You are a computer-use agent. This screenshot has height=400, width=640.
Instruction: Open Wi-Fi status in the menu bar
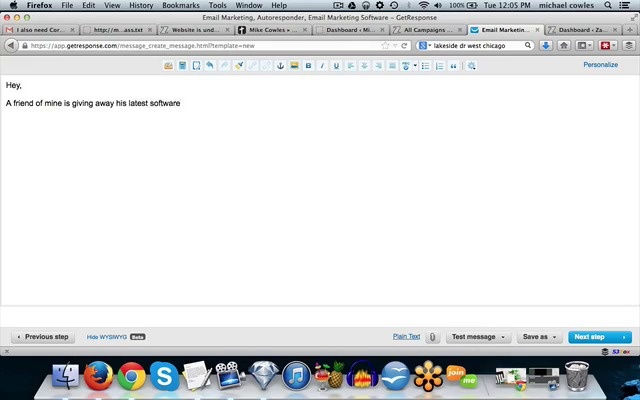[x=424, y=5]
